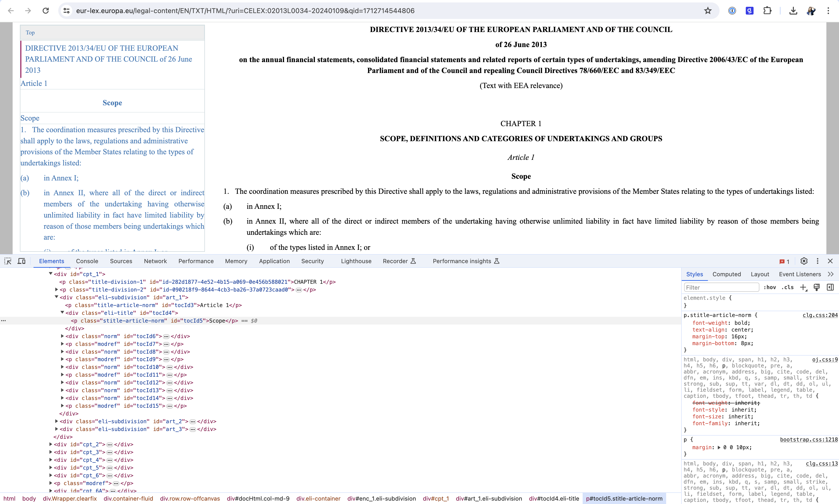The image size is (839, 504).
Task: Toggle the computed styles sidebar icon
Action: pos(830,287)
